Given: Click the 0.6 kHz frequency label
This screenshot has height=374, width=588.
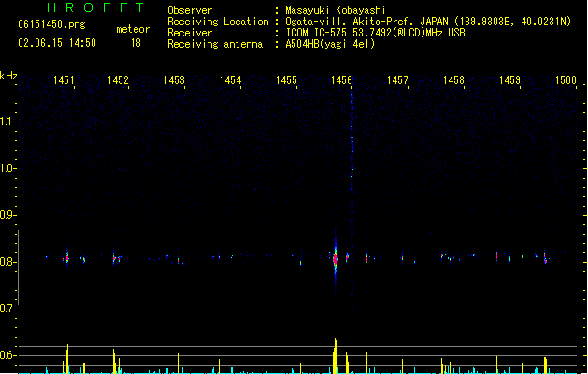Looking at the screenshot, I should 7,355.
